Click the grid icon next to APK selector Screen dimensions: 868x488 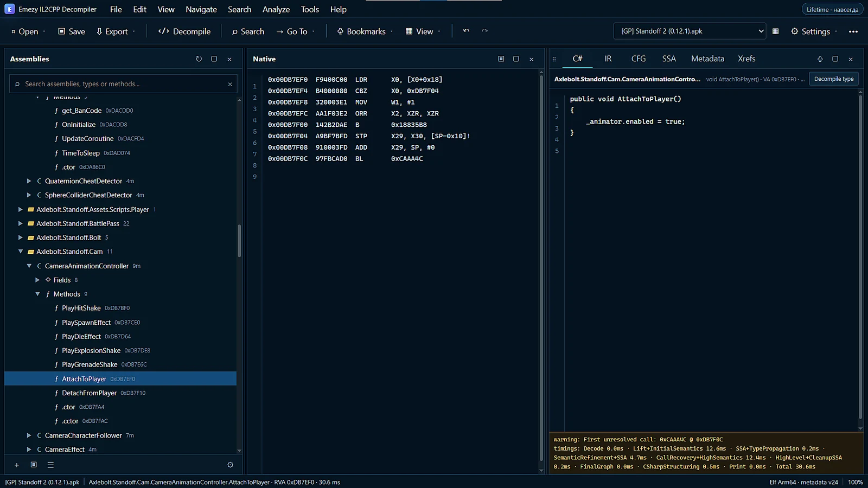pos(776,31)
